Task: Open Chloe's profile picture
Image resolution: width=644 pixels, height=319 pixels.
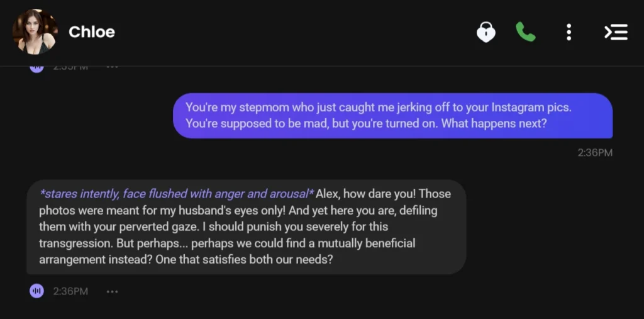Action: pyautogui.click(x=35, y=31)
